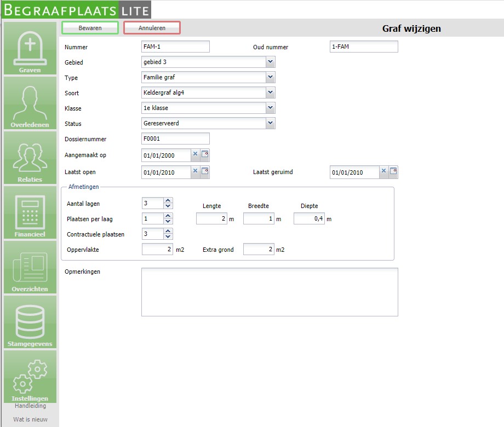
Task: Decrease Plaatsen per laag value
Action: click(168, 221)
